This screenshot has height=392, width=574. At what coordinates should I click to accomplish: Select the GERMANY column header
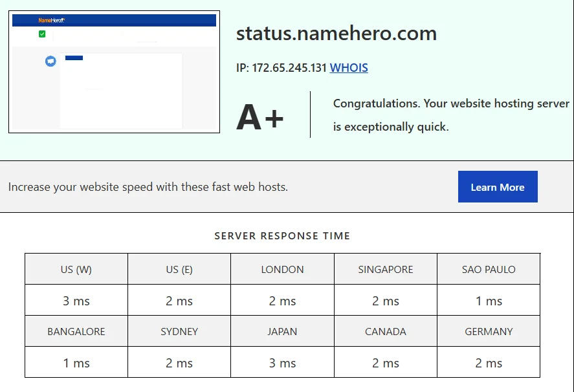point(489,331)
